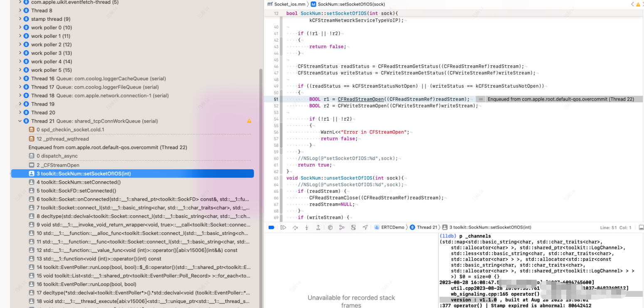Click the Simulate Location icon
The width and height of the screenshot is (644, 308).
[x=365, y=227]
